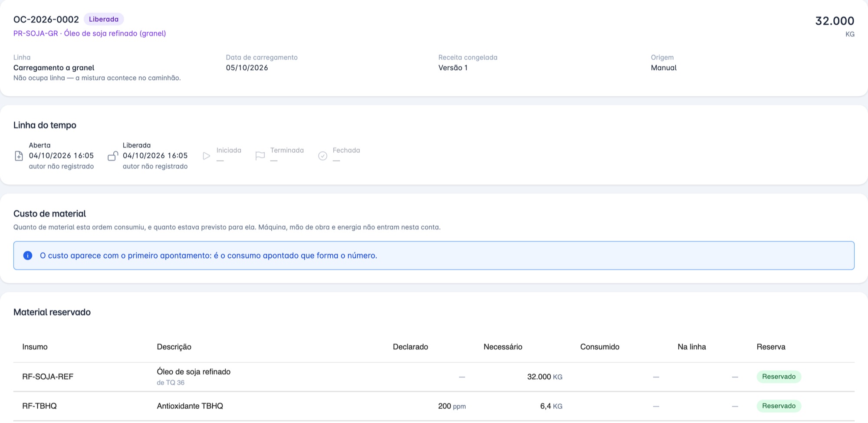Image resolution: width=868 pixels, height=423 pixels.
Task: Select order number OC-2026-0002
Action: pyautogui.click(x=46, y=20)
